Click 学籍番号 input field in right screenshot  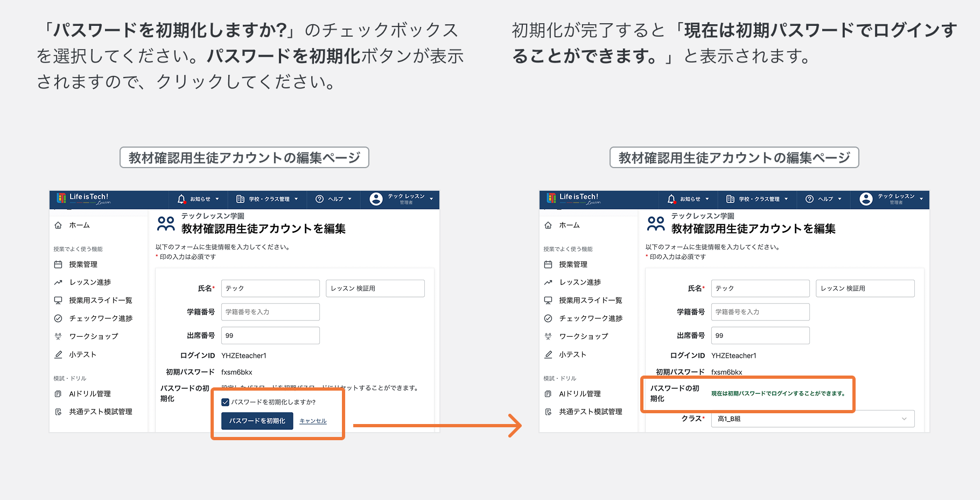pos(760,312)
